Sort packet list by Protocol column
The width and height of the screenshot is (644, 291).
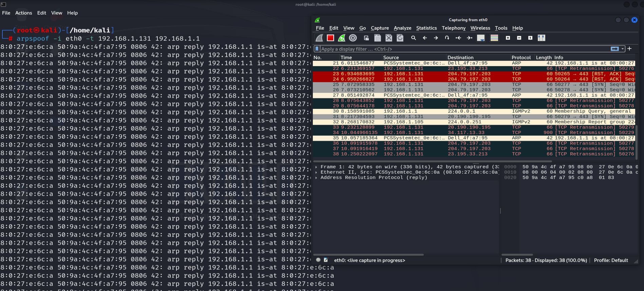(523, 58)
